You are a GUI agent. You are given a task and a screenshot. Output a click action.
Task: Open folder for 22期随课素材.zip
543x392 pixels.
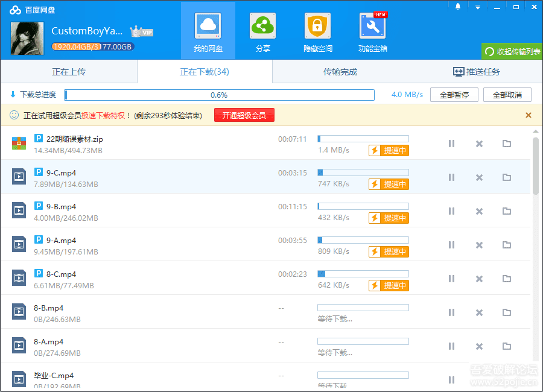click(x=507, y=144)
